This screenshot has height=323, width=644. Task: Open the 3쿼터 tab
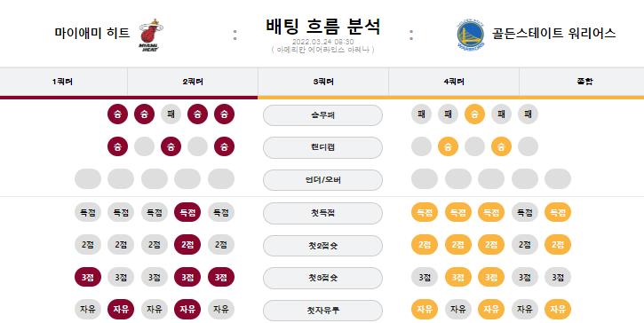coord(323,82)
